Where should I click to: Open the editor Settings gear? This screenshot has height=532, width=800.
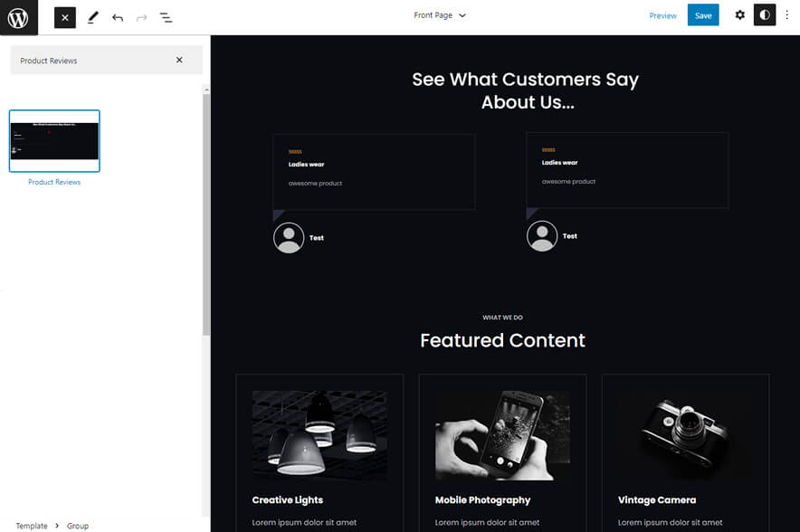tap(739, 14)
